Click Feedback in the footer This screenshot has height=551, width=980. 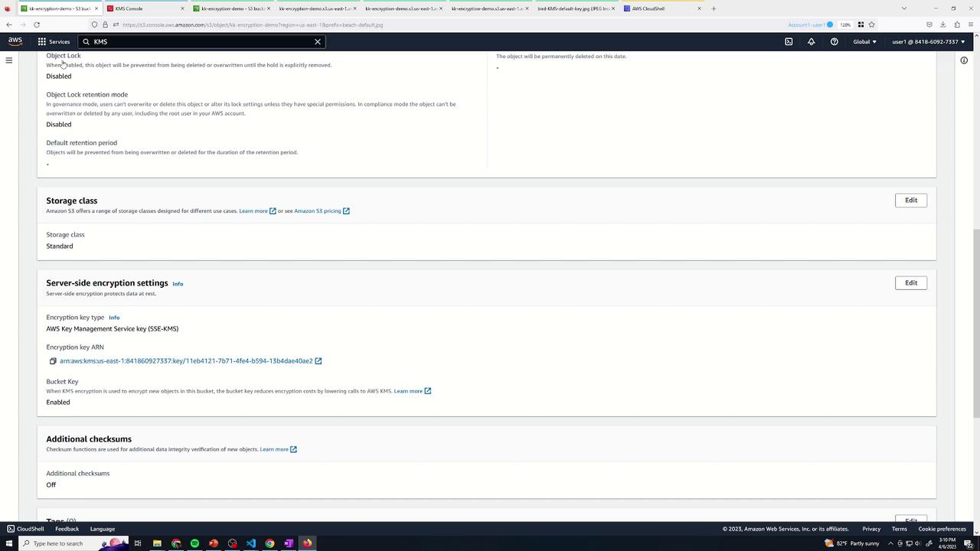click(x=67, y=529)
